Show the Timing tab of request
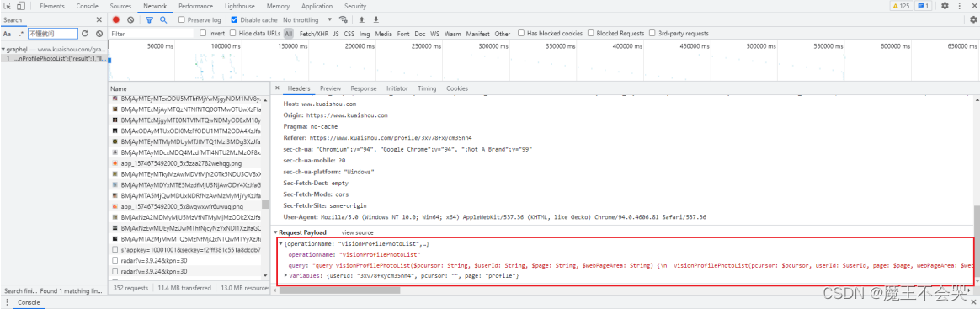 tap(428, 88)
